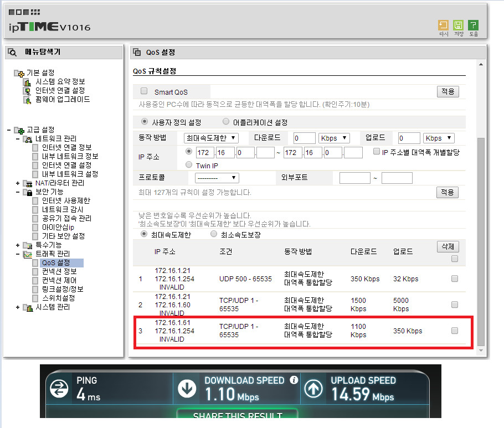Collapse the 고급 설정 tree node

[x=9, y=130]
